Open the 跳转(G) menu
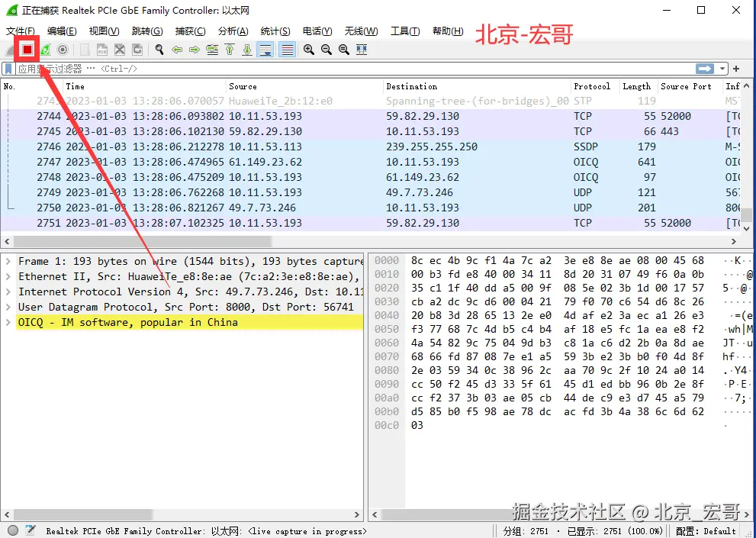 (x=147, y=31)
